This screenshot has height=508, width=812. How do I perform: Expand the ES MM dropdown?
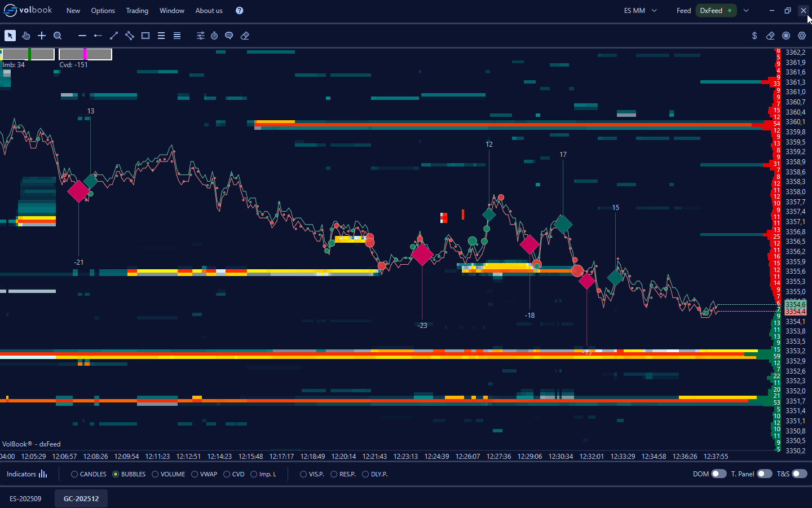(x=641, y=11)
